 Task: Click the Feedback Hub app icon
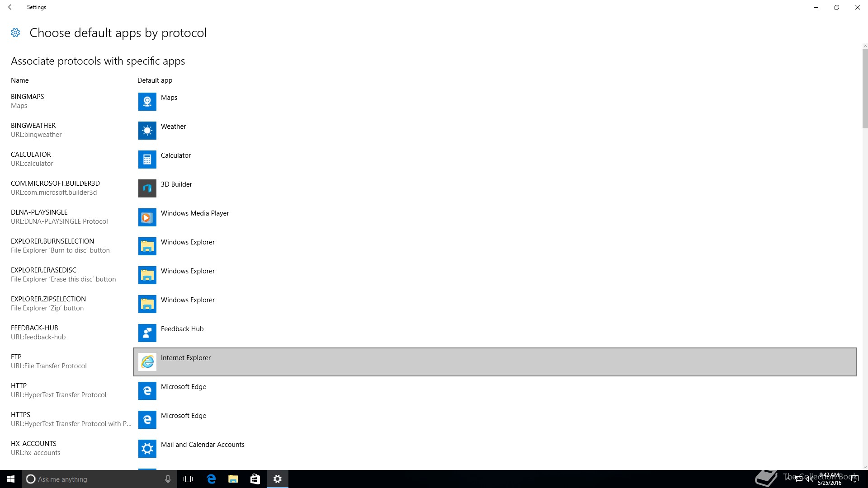pyautogui.click(x=147, y=333)
